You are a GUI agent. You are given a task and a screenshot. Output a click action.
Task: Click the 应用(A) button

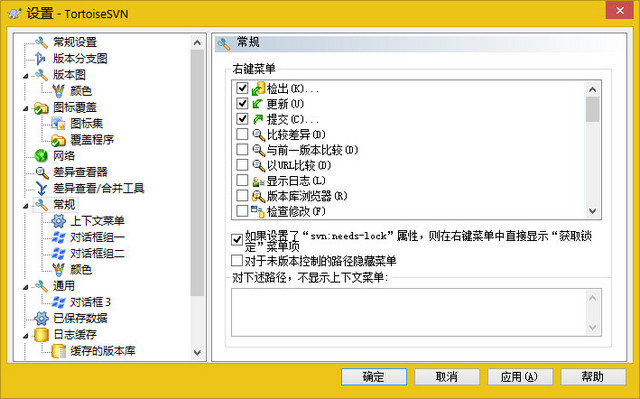point(520,377)
